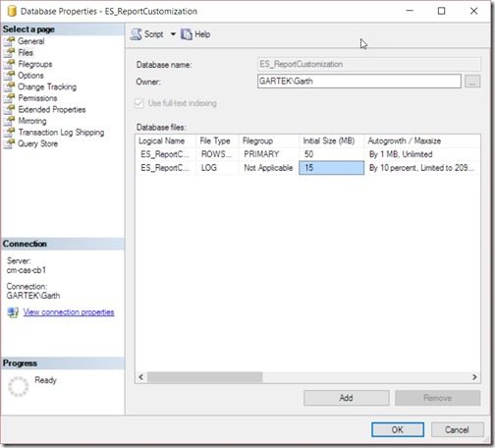Click the File Type column header
495x448 pixels.
pyautogui.click(x=217, y=140)
